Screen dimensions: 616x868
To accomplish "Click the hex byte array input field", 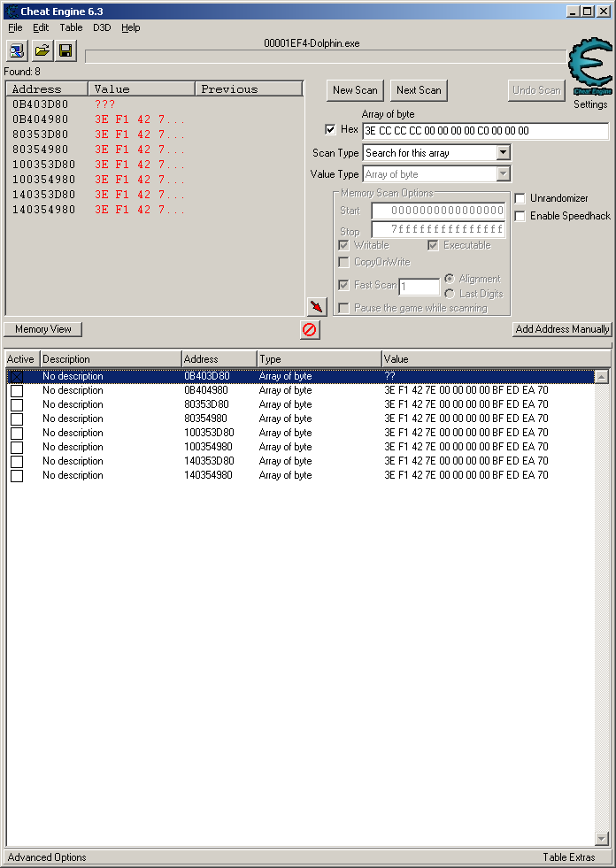I will point(485,131).
